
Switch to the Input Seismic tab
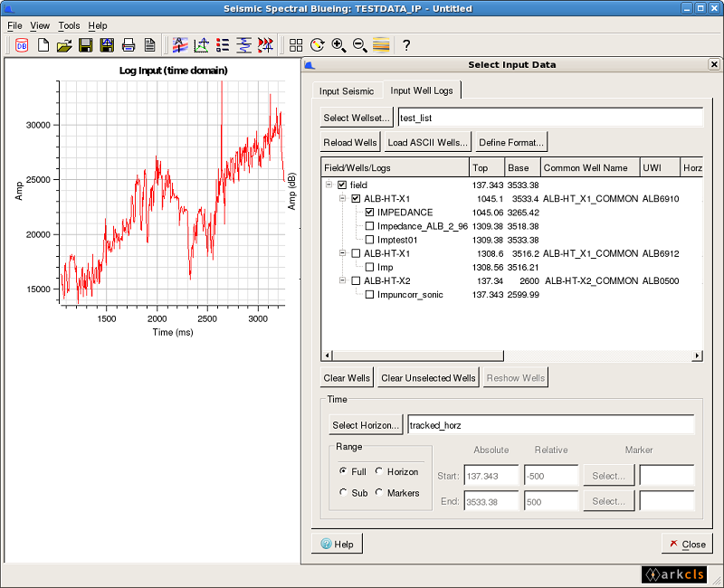[346, 90]
